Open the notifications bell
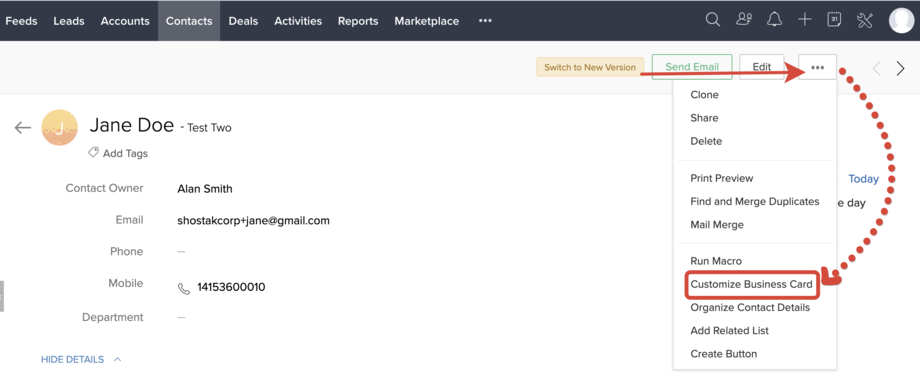 pyautogui.click(x=774, y=20)
